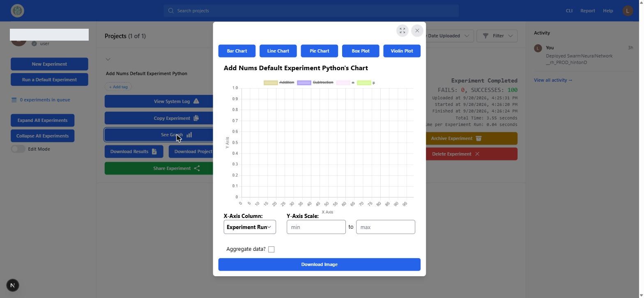
Task: Click the site logo in header
Action: 18,11
